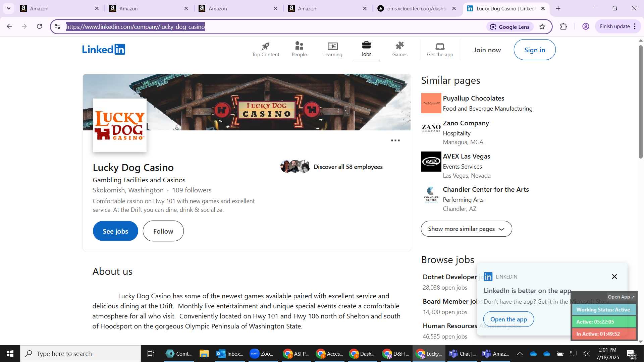The image size is (644, 362).
Task: Open the notification center icon
Action: (x=632, y=354)
